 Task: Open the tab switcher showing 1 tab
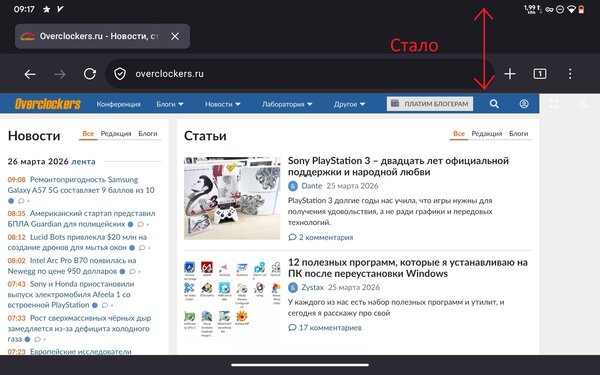[540, 73]
